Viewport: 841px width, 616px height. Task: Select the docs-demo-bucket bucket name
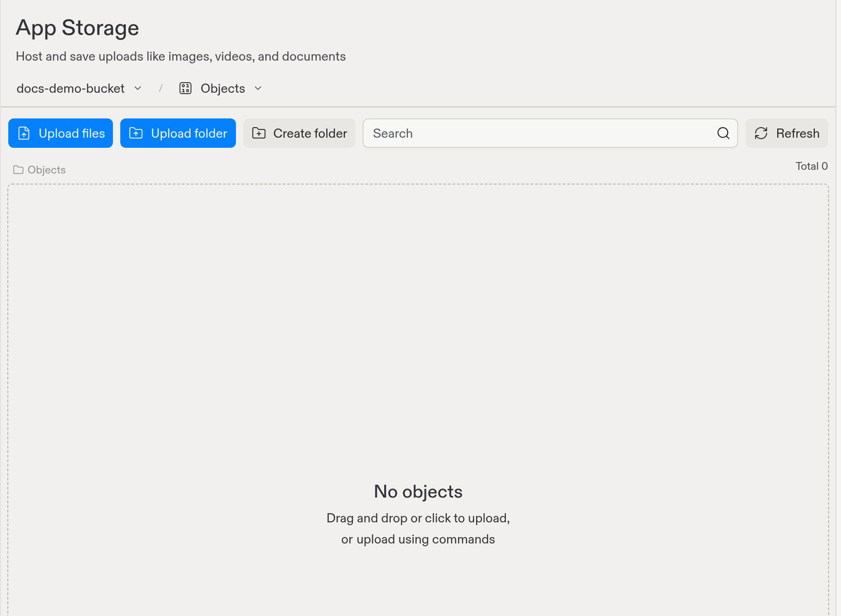click(71, 88)
